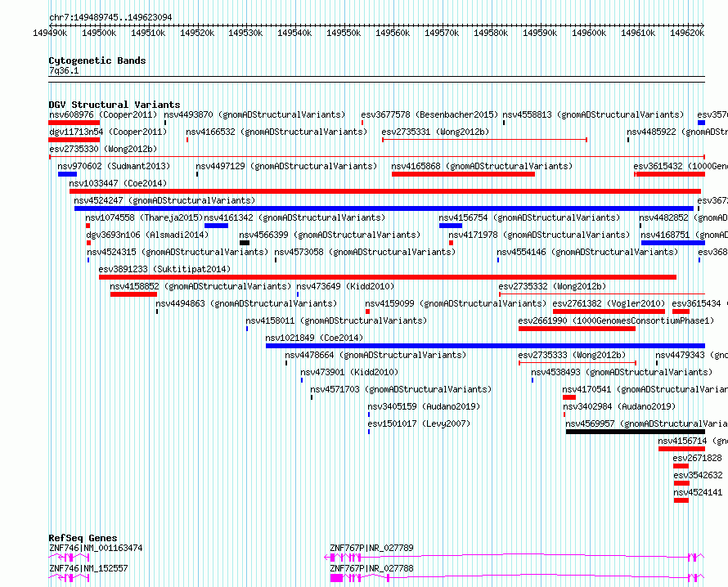Click the nsv4538493 (gnomADStructuralVariants) label
The image size is (728, 587).
(x=622, y=372)
